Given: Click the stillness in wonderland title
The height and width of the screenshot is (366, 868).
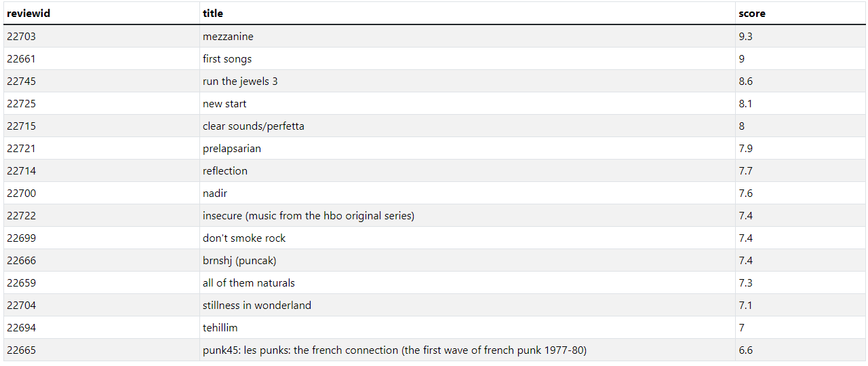Looking at the screenshot, I should [257, 306].
